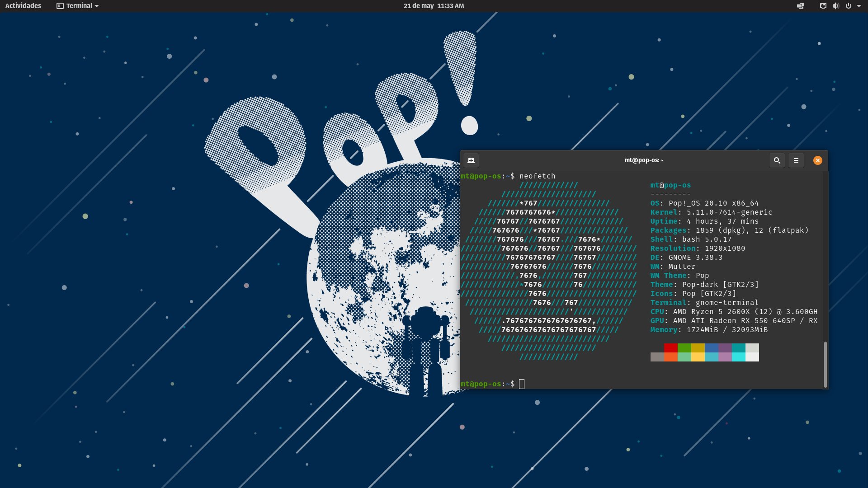The width and height of the screenshot is (868, 488).
Task: Close the terminal window
Action: click(817, 160)
